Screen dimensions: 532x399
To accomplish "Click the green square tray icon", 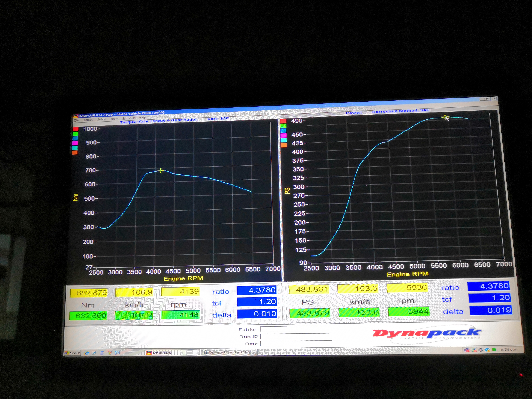I will [x=494, y=350].
